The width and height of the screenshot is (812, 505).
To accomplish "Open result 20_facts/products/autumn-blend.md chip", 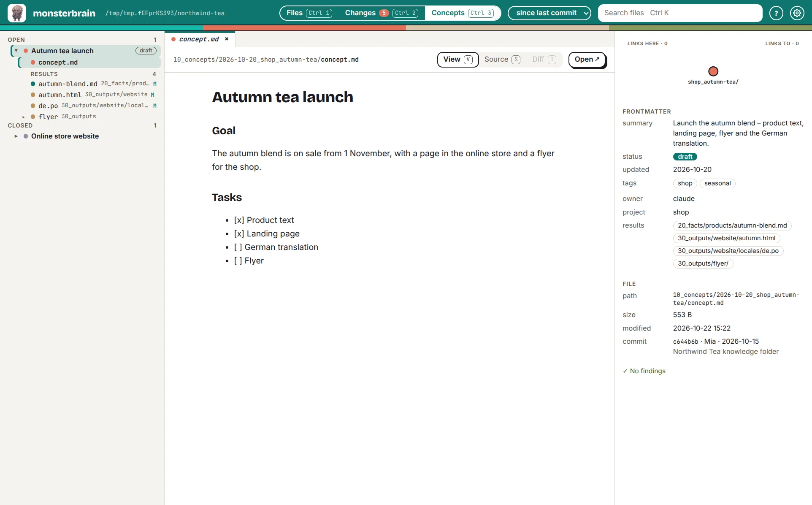I will pos(732,225).
